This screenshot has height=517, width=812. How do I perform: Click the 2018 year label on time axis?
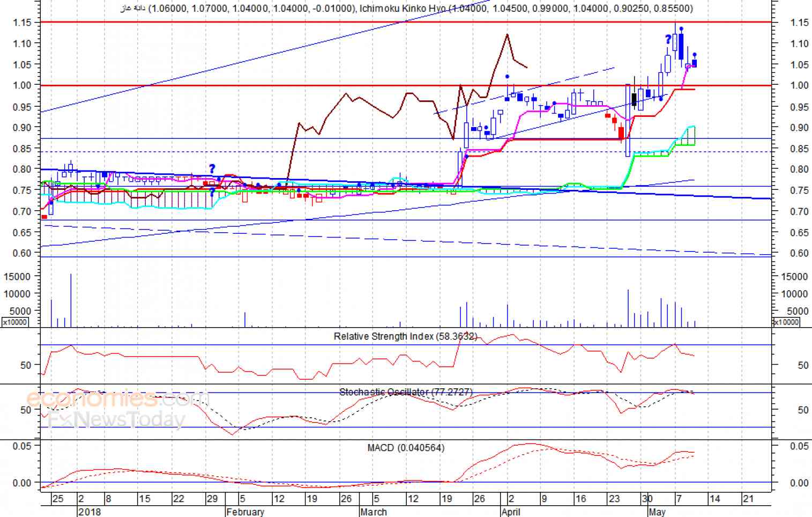(x=89, y=512)
